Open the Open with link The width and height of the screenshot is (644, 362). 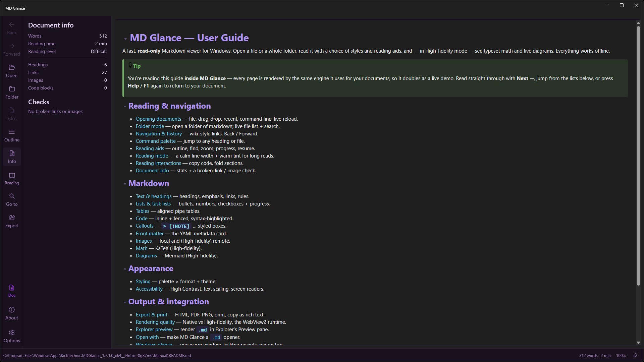[147, 337]
